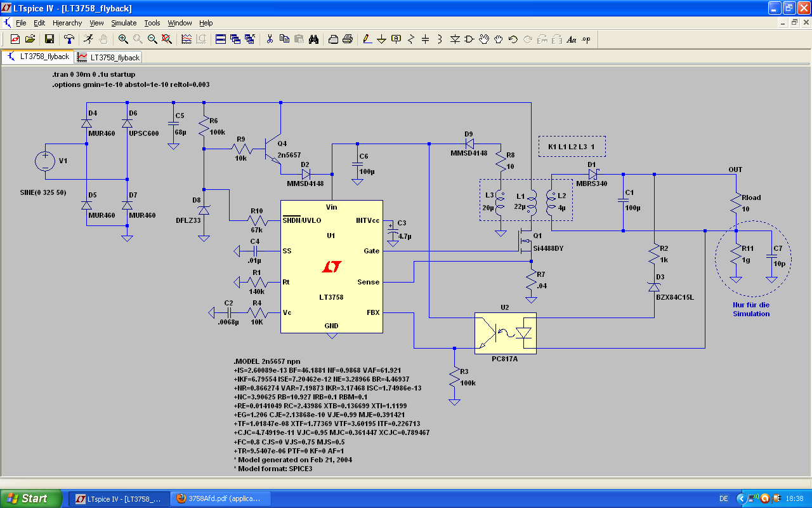
Task: Place an Inductor from the toolbar
Action: click(440, 39)
